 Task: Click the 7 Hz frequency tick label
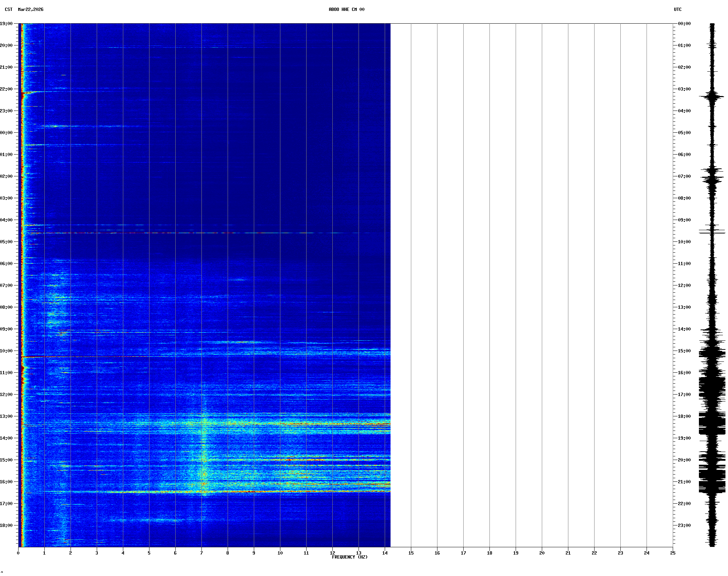[x=201, y=553]
